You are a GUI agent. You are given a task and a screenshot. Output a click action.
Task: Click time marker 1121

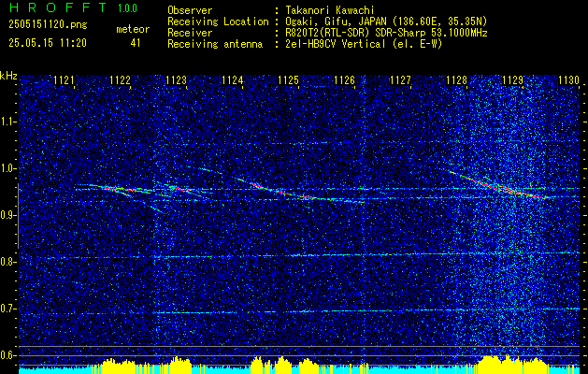(x=65, y=79)
